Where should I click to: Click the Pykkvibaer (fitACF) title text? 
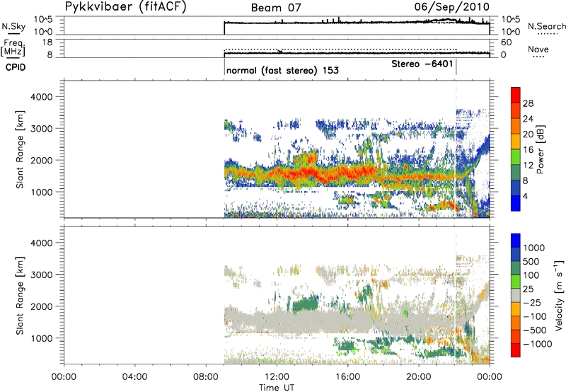click(x=126, y=7)
